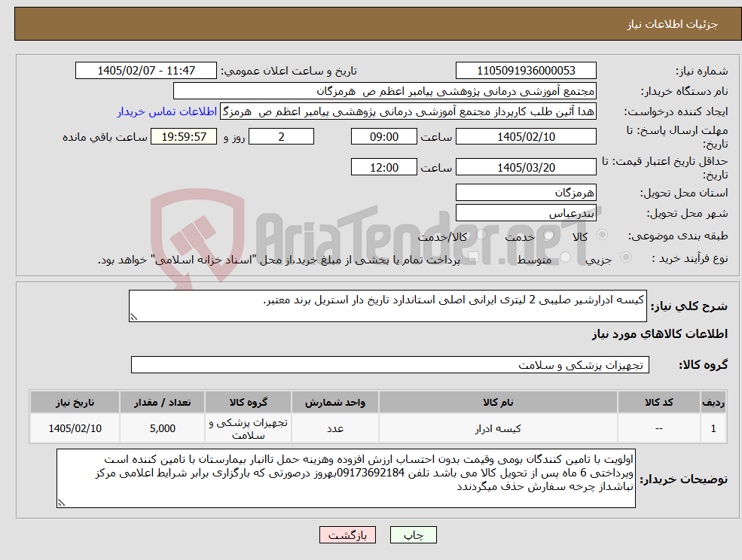Click the row number 1 cell

(713, 428)
